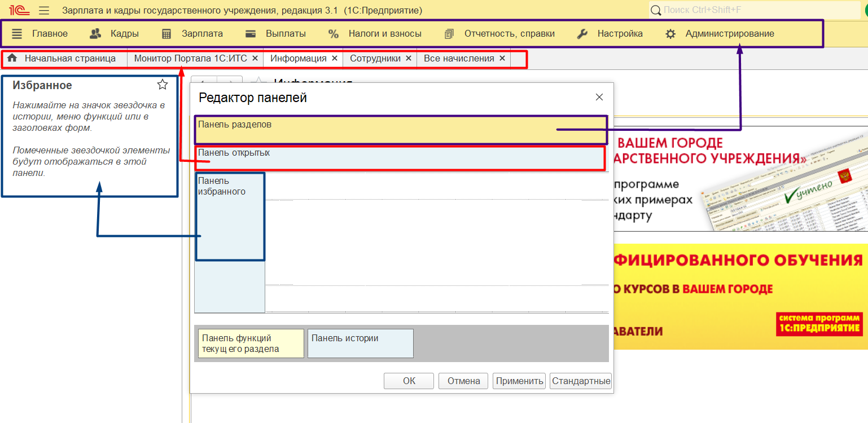Open the hamburger main menu icon

[x=44, y=10]
